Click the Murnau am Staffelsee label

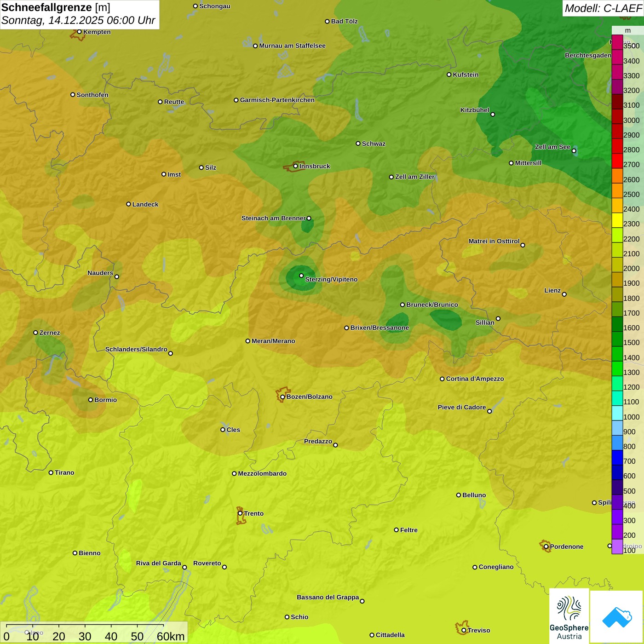(x=292, y=46)
